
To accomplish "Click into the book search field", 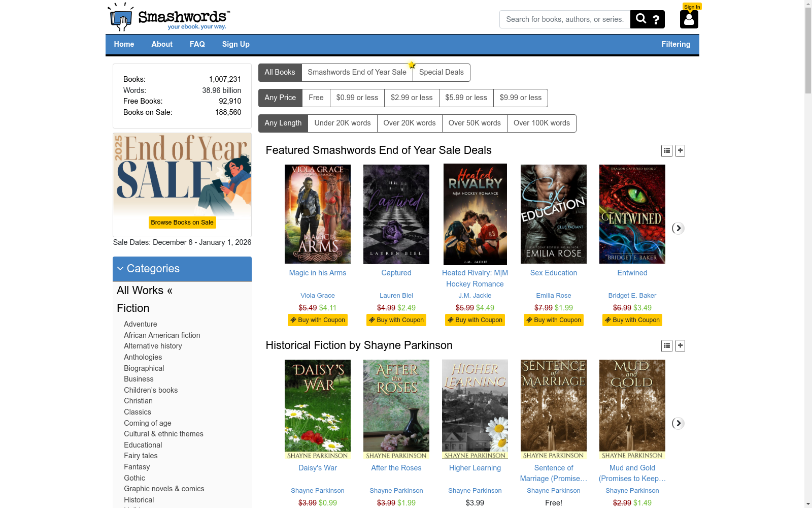I will [565, 19].
